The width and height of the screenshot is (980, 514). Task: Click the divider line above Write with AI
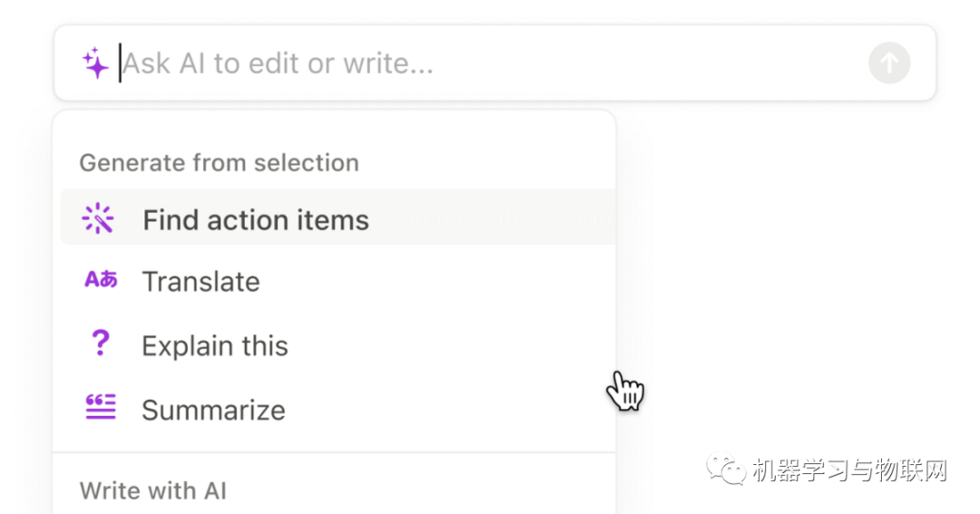click(334, 451)
